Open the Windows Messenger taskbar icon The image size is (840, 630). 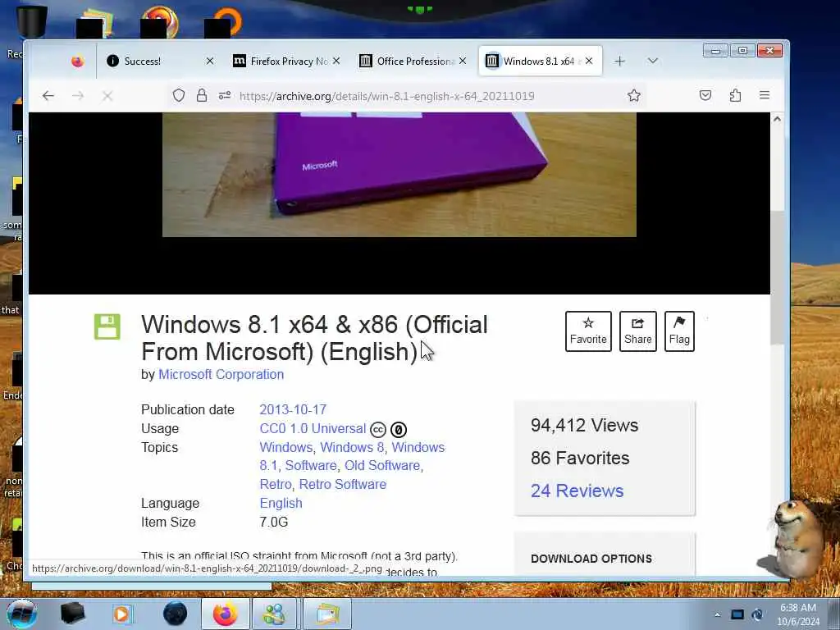274,614
